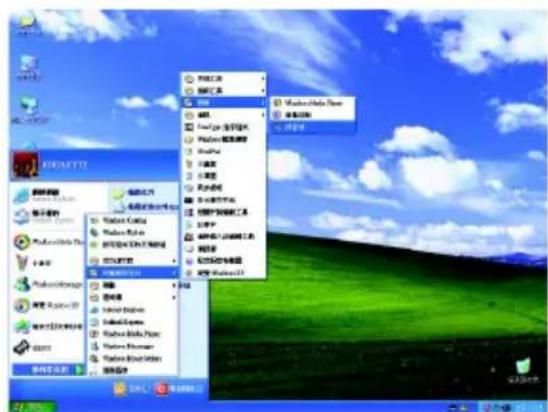Open Internet Explorer in the All Programs list
The width and height of the screenshot is (548, 412).
click(x=132, y=310)
